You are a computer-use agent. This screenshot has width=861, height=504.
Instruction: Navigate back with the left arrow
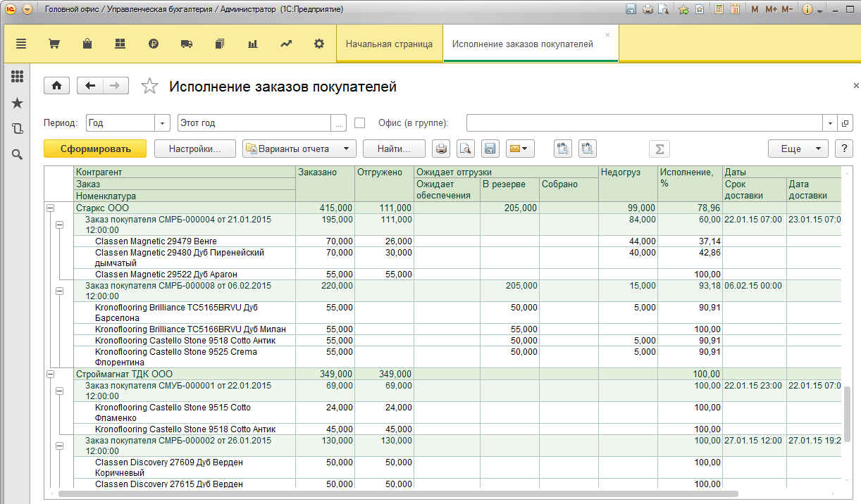[89, 86]
